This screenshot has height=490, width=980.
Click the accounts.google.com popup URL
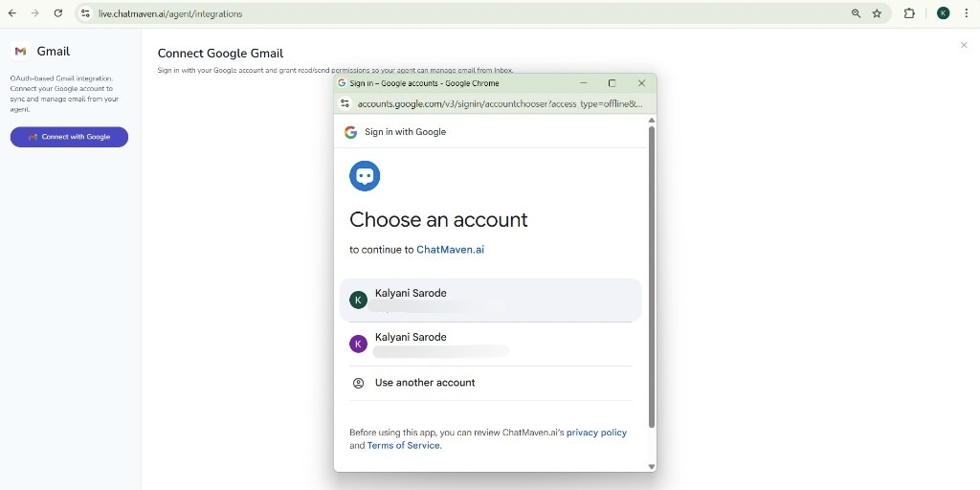(500, 103)
